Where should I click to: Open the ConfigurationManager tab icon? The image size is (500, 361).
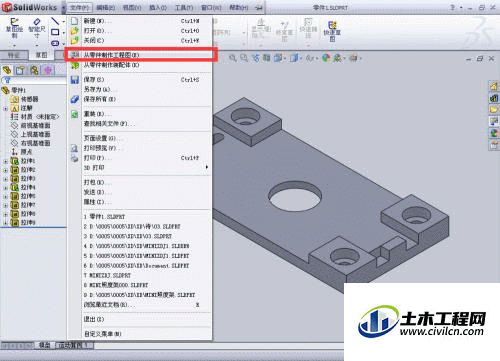tap(34, 70)
